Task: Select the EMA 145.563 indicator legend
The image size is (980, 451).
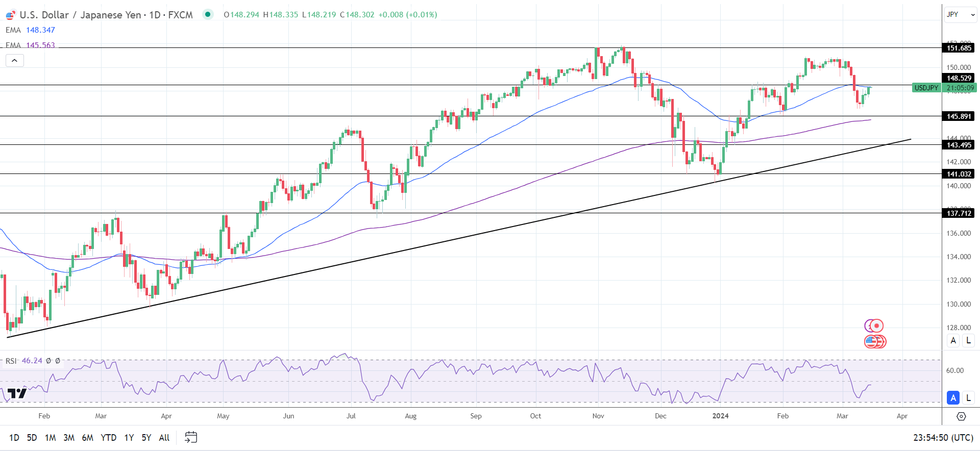Action: click(x=30, y=45)
